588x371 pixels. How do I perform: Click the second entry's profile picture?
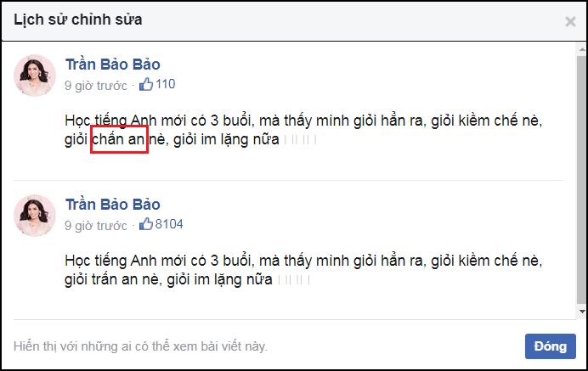[35, 216]
